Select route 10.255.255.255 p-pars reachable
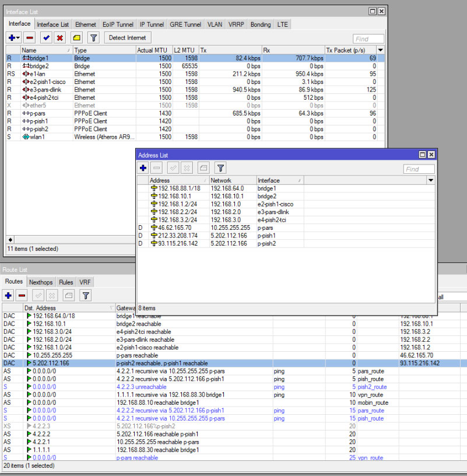Image resolution: width=467 pixels, height=476 pixels. 233,355
